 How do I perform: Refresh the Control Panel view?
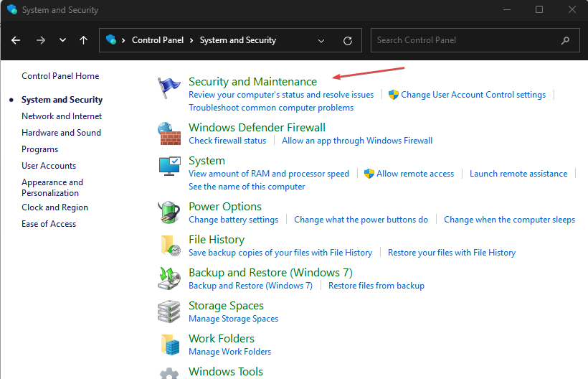348,40
